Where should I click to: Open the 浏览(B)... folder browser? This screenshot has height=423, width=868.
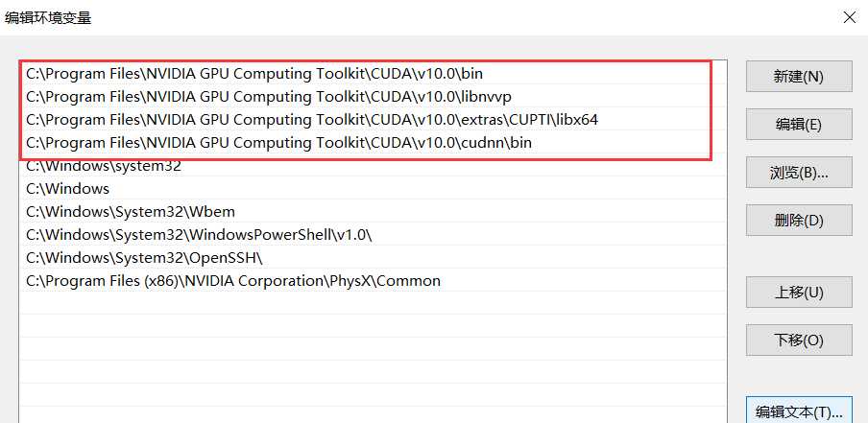click(x=799, y=173)
